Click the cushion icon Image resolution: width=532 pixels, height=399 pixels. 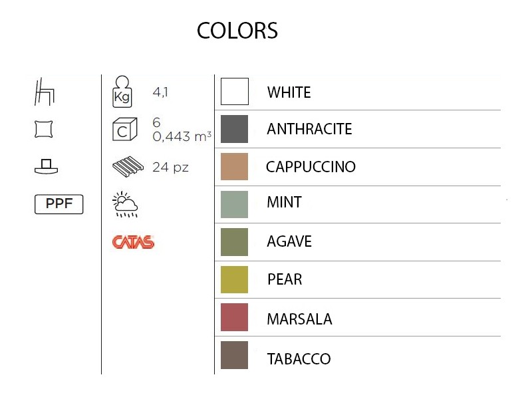45,129
